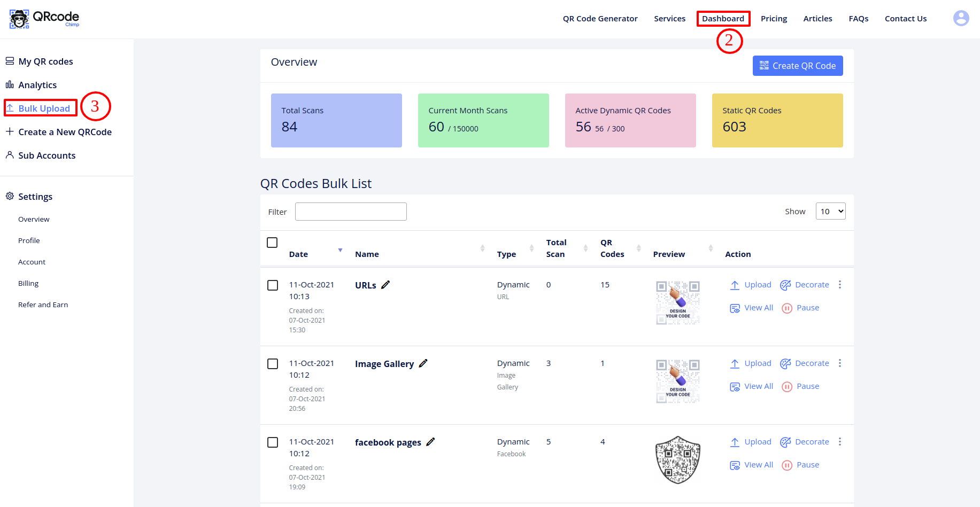The width and height of the screenshot is (980, 507).
Task: Open the Pricing menu item
Action: click(x=774, y=18)
